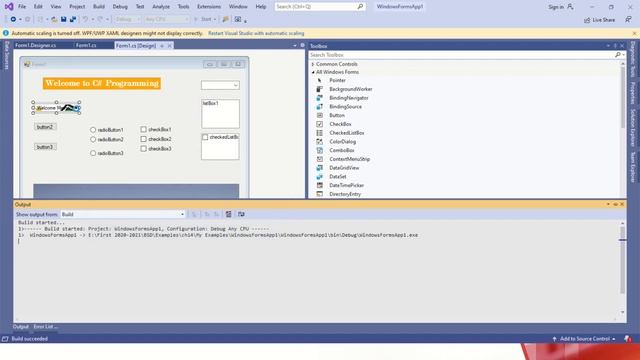Open the File menu
The image size is (640, 360).
pyautogui.click(x=22, y=7)
